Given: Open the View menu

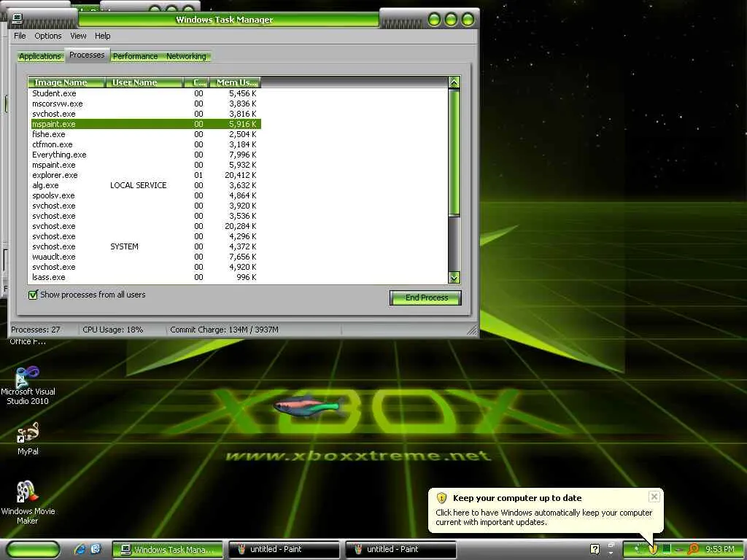Looking at the screenshot, I should click(x=78, y=36).
